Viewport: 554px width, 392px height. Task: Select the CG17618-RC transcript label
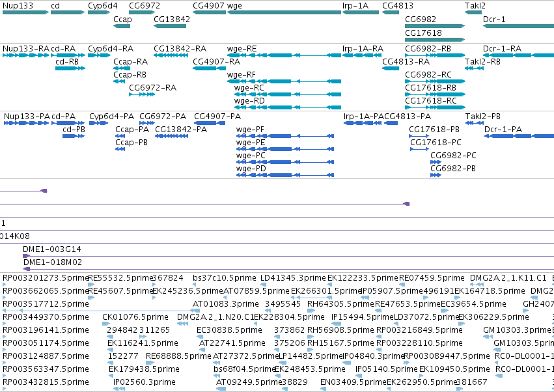(431, 101)
